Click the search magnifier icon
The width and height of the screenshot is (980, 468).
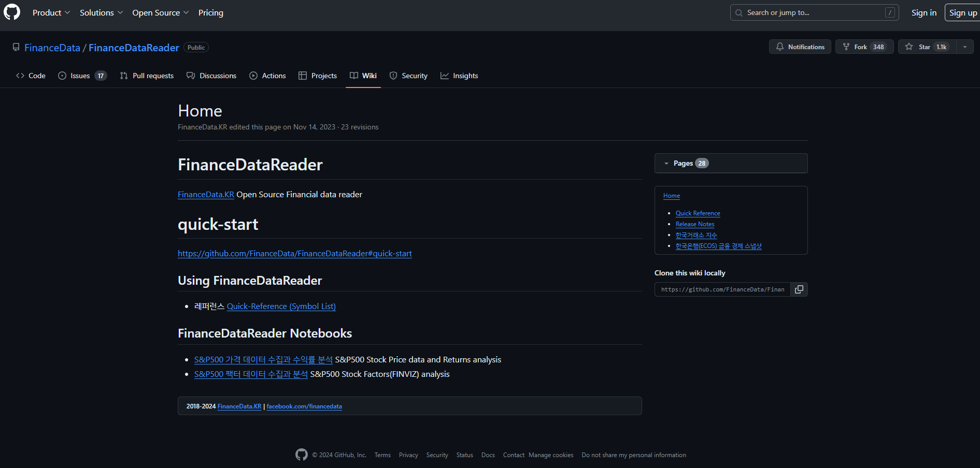(739, 12)
